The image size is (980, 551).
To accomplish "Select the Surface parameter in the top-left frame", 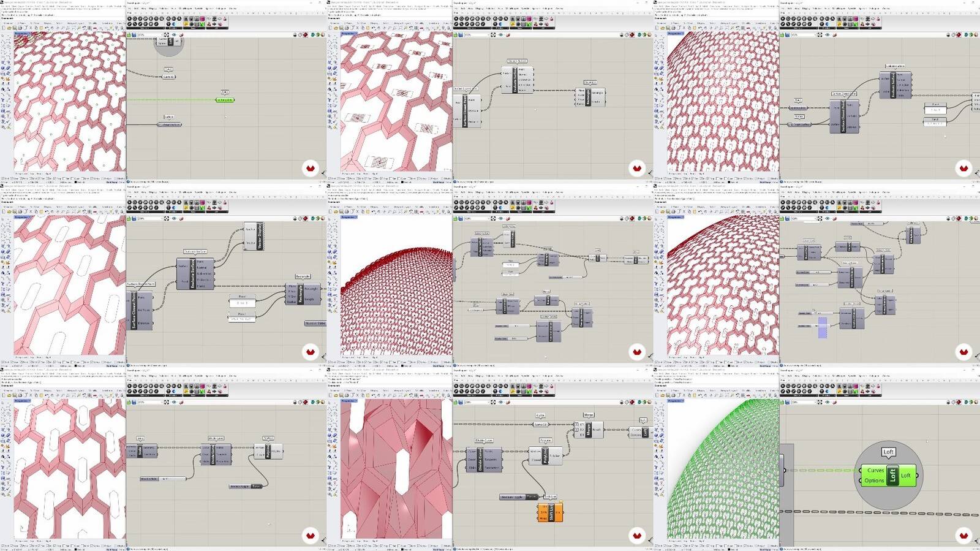I will pos(170,124).
